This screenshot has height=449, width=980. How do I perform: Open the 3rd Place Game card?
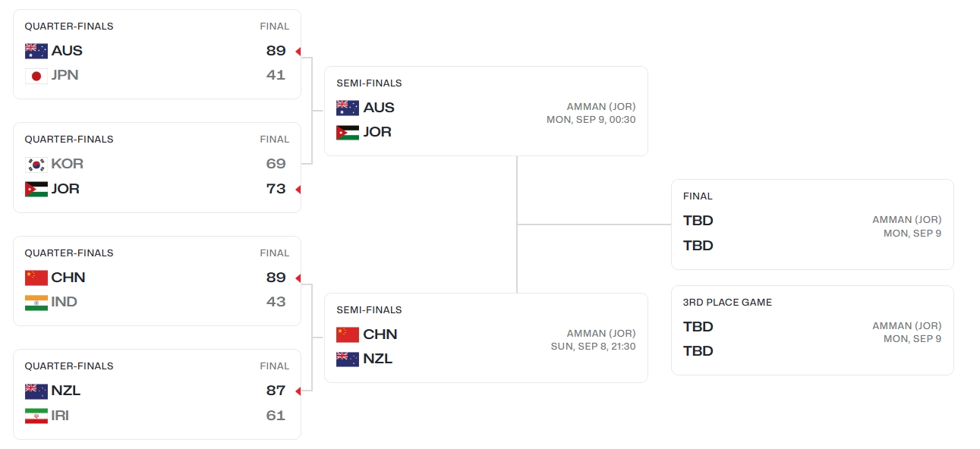coord(812,330)
